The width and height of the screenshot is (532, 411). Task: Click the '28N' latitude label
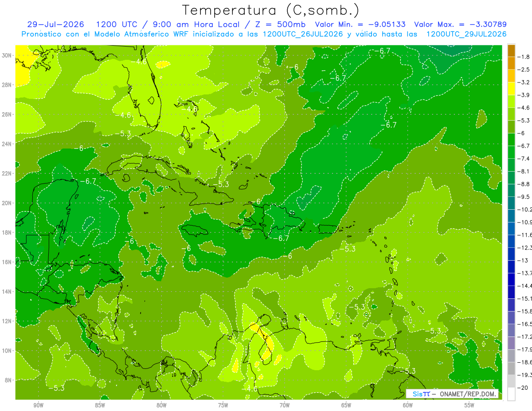[8, 85]
